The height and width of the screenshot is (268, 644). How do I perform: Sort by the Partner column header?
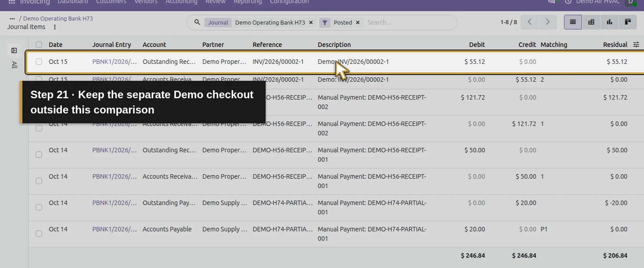213,45
